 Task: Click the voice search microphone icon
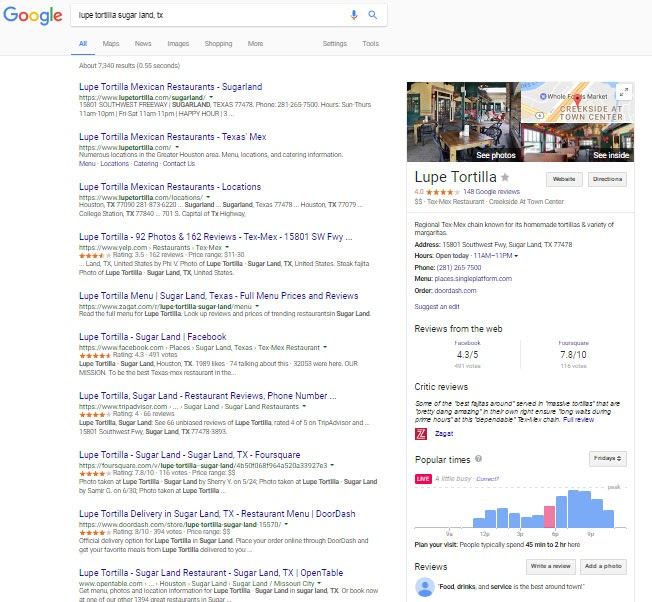click(354, 16)
